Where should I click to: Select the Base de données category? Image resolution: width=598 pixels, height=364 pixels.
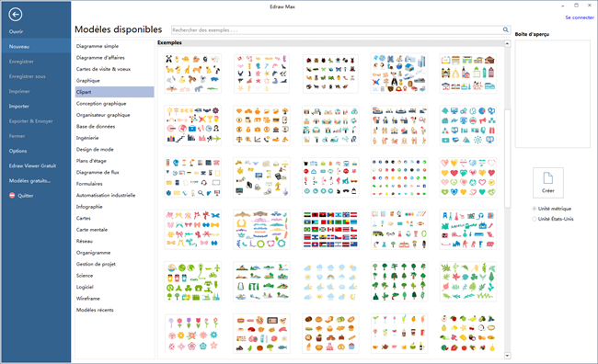tap(96, 126)
